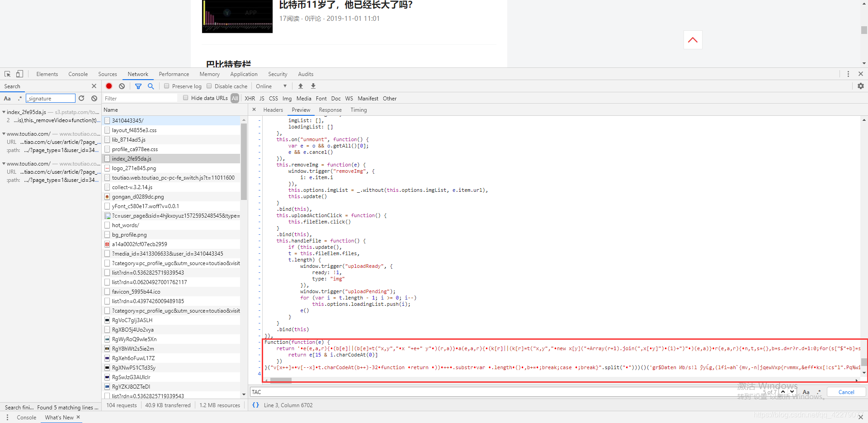868x423 pixels.
Task: Click the Name column header
Action: pyautogui.click(x=175, y=109)
